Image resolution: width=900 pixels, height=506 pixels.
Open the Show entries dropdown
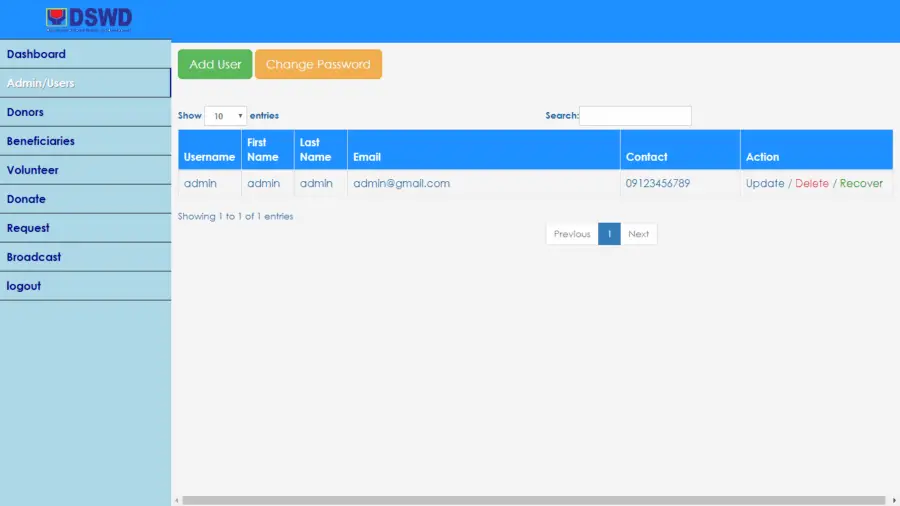click(x=226, y=116)
